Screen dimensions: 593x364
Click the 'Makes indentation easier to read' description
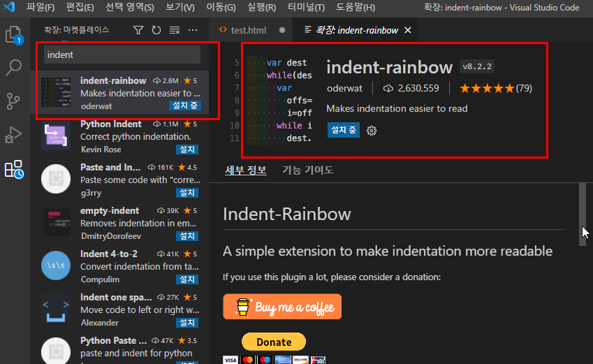[x=397, y=108]
